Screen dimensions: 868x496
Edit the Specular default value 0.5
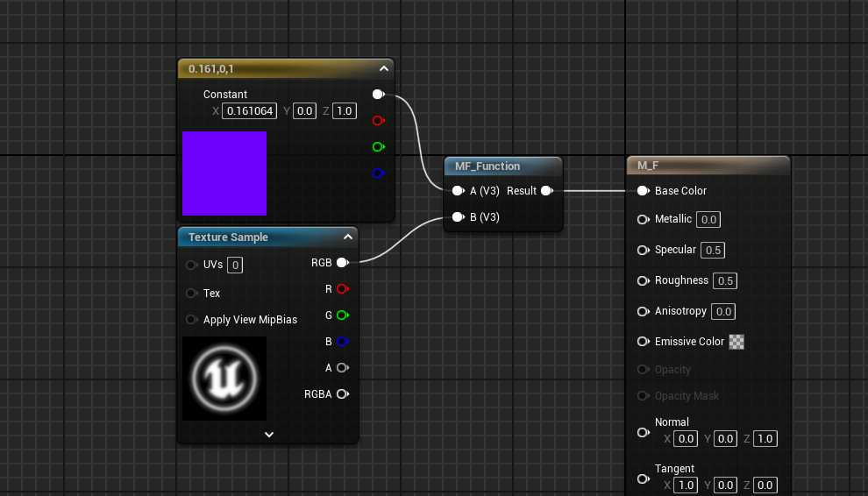[713, 251]
